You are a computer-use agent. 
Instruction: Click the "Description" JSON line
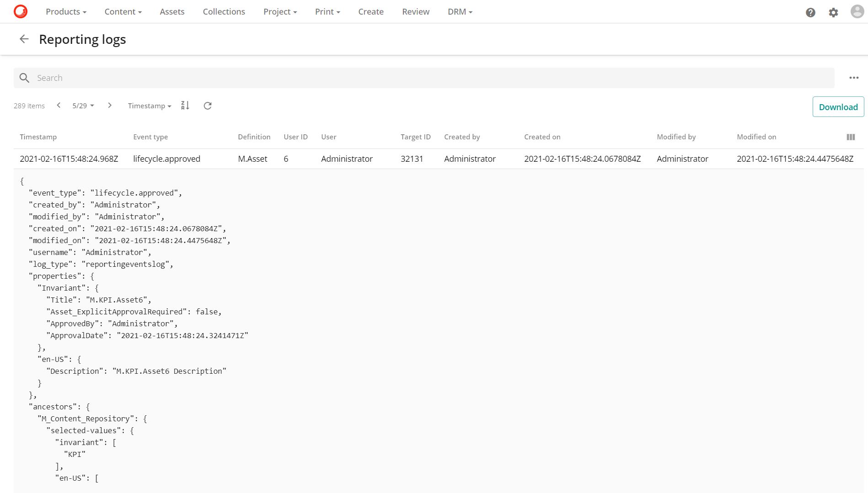136,371
